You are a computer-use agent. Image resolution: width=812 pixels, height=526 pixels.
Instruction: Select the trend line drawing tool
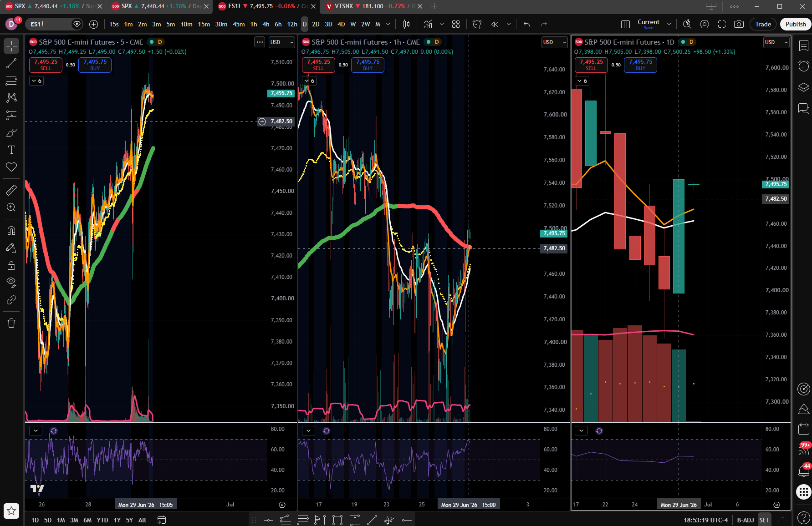[11, 63]
